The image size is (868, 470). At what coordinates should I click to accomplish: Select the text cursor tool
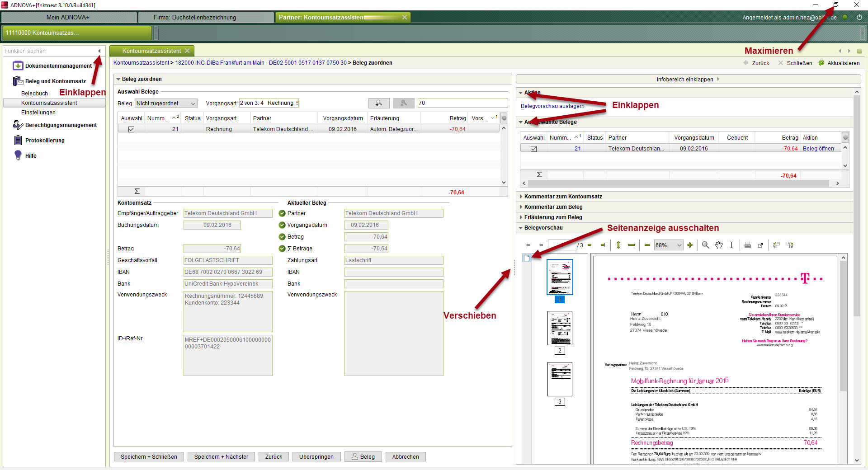coord(732,245)
